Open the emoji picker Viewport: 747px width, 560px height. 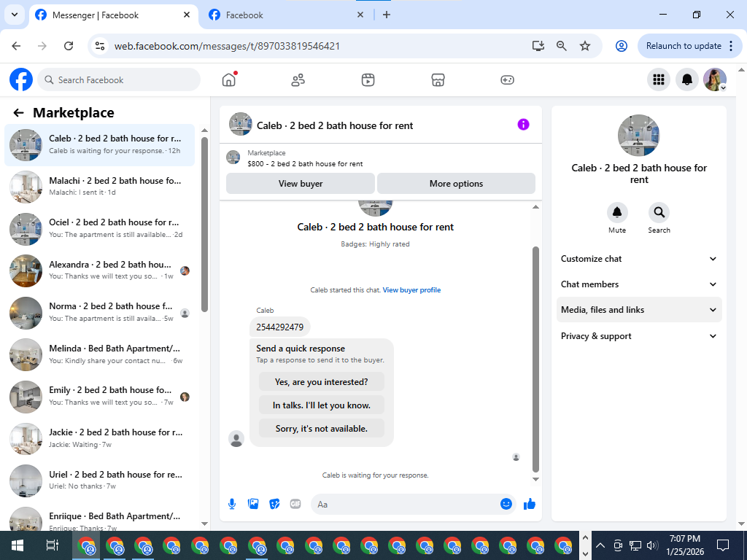[x=506, y=504]
